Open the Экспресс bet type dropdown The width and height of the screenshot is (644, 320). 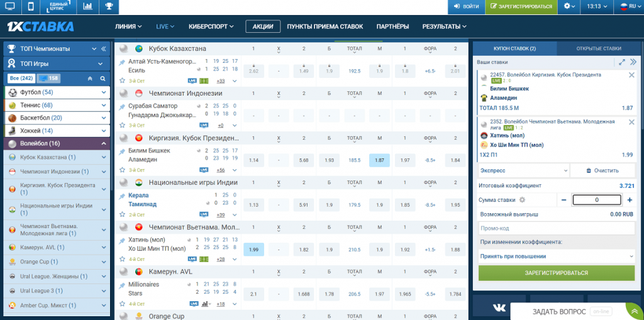tap(524, 170)
